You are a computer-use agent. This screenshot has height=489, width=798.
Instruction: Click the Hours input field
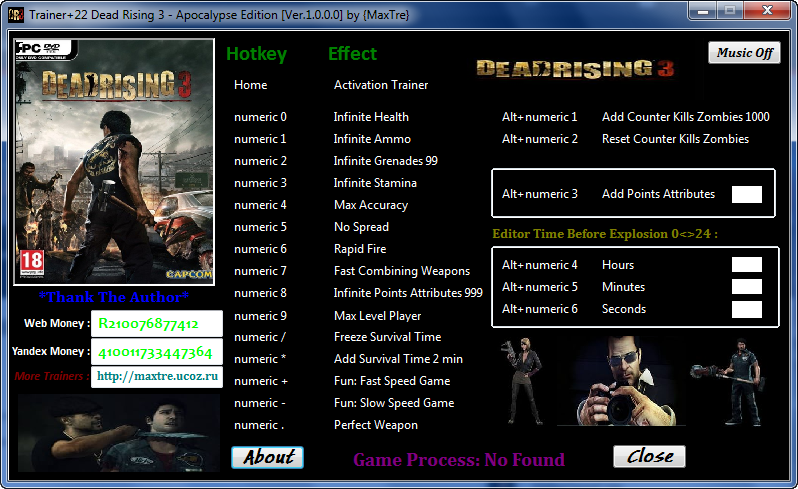point(747,265)
